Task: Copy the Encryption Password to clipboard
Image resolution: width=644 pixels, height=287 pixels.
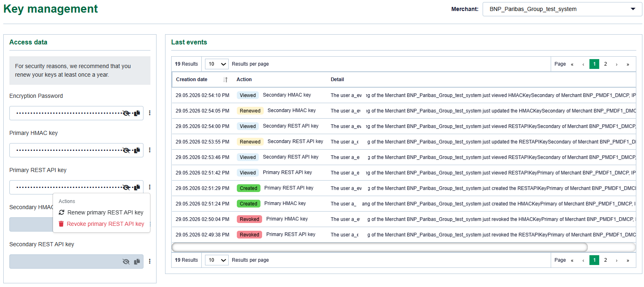Action: pos(137,113)
